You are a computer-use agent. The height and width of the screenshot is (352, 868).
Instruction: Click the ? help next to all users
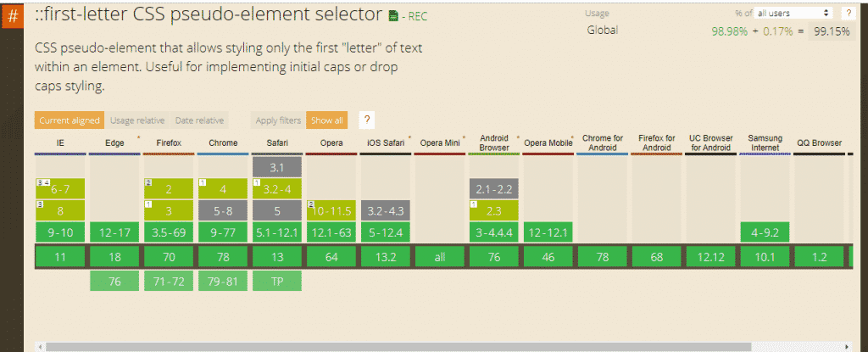(x=846, y=13)
